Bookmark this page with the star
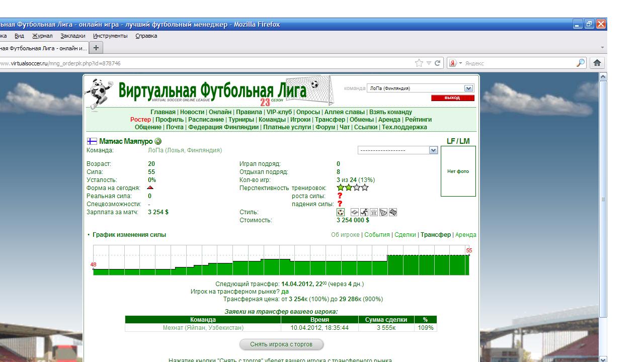Viewport: 644px width, 362px height. click(x=419, y=63)
